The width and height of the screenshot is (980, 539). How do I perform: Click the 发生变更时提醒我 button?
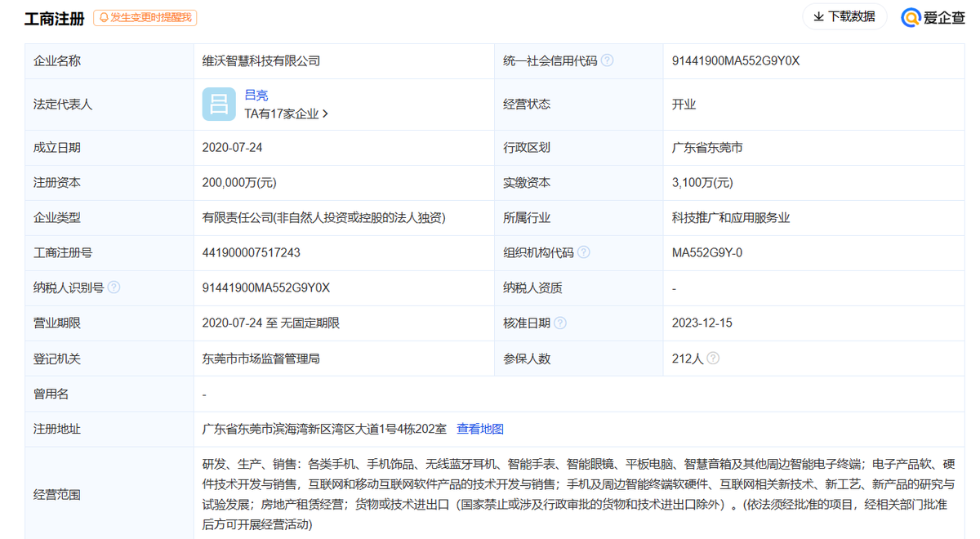click(144, 17)
